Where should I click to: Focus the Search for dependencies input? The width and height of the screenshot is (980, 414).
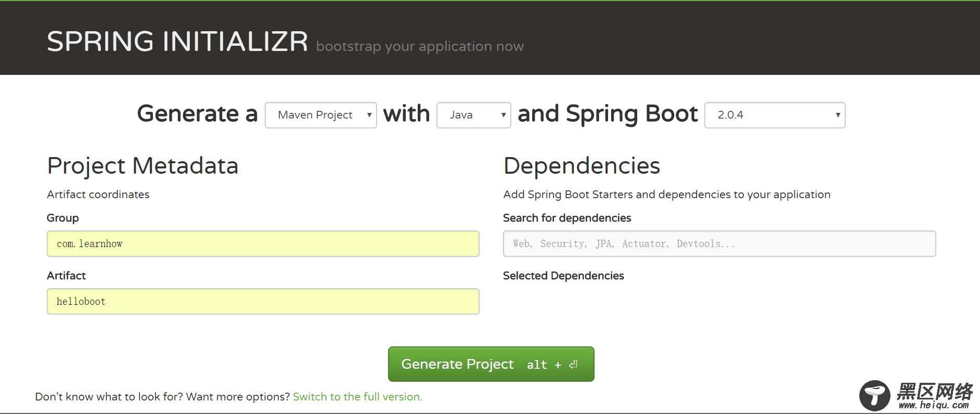(x=719, y=243)
